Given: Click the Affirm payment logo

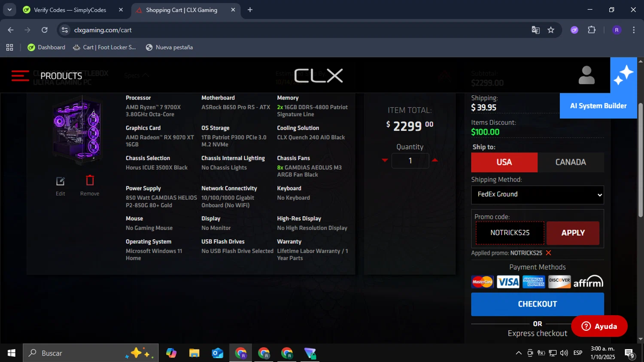Looking at the screenshot, I should pos(588,281).
